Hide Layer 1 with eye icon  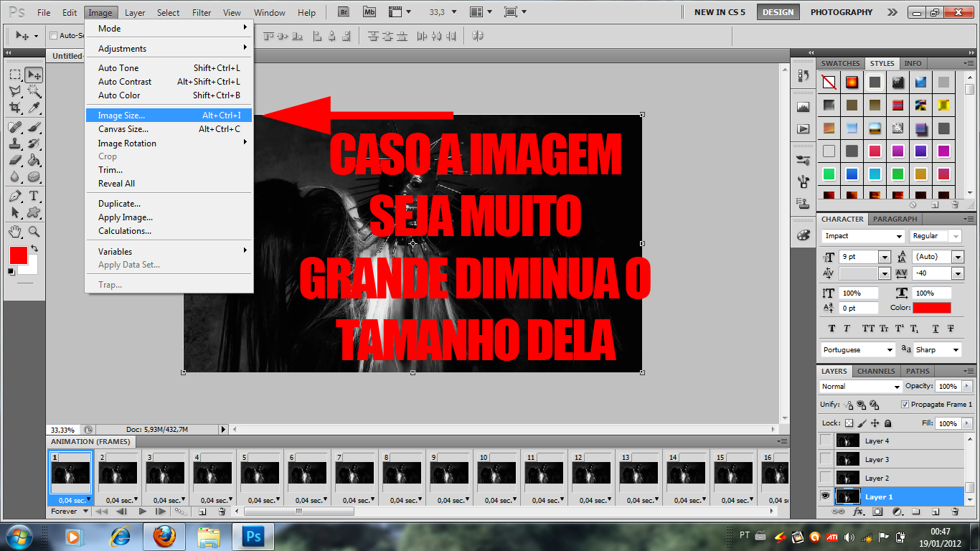click(826, 496)
